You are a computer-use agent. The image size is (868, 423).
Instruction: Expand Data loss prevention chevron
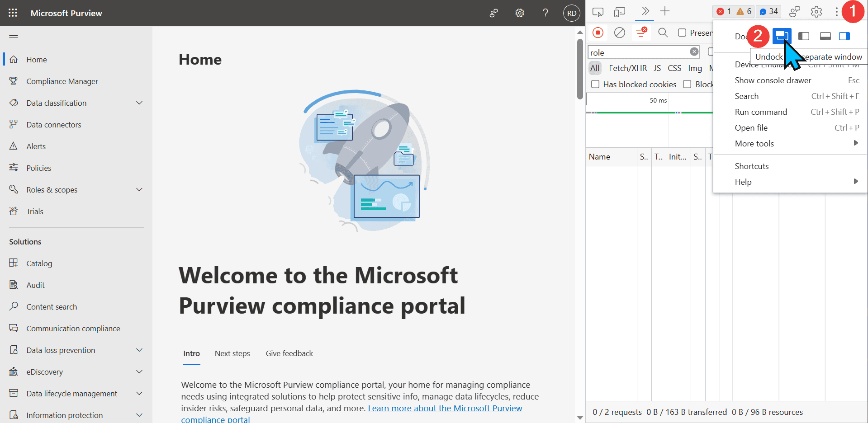(139, 350)
